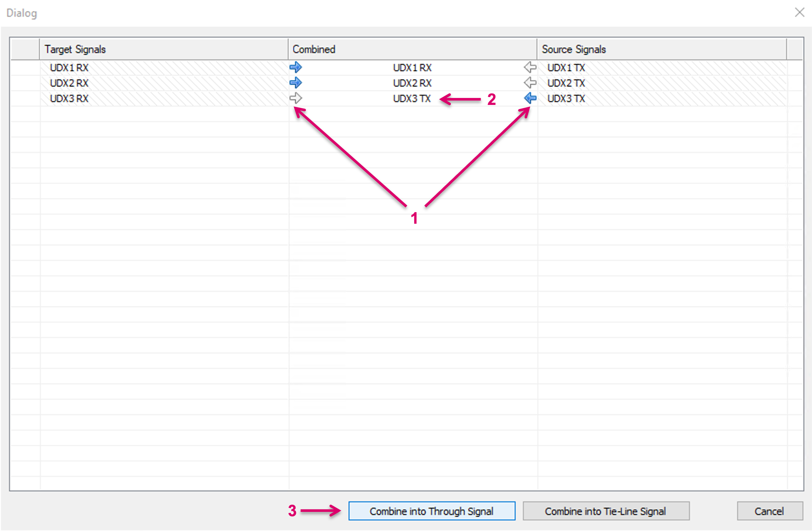The width and height of the screenshot is (812, 531).
Task: Select UDX3 RX in Target Signals column
Action: tap(69, 99)
